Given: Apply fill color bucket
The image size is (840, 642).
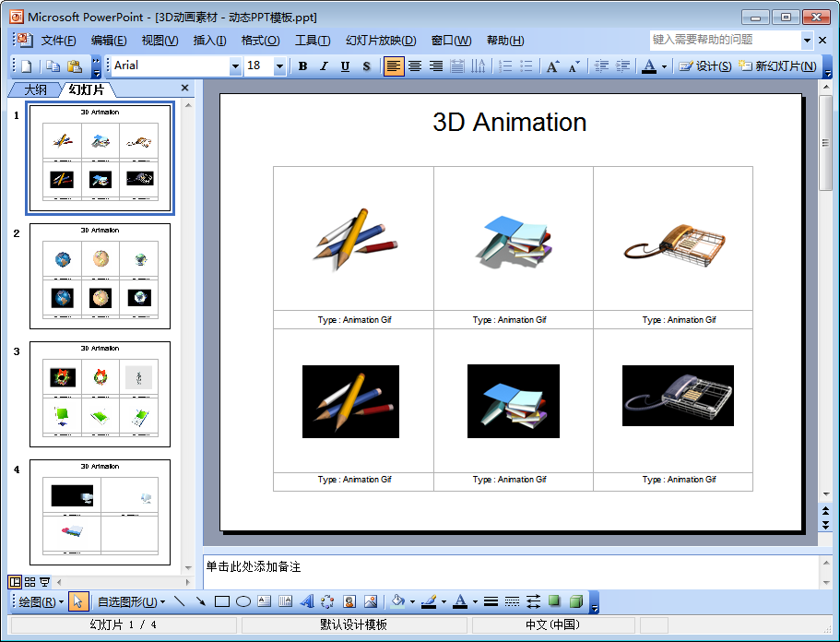Looking at the screenshot, I should (398, 601).
